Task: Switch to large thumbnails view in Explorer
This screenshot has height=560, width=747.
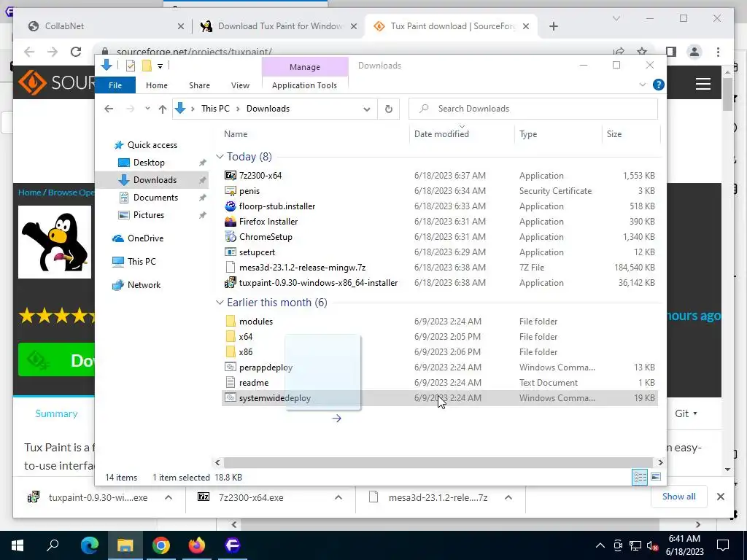Action: click(x=656, y=477)
